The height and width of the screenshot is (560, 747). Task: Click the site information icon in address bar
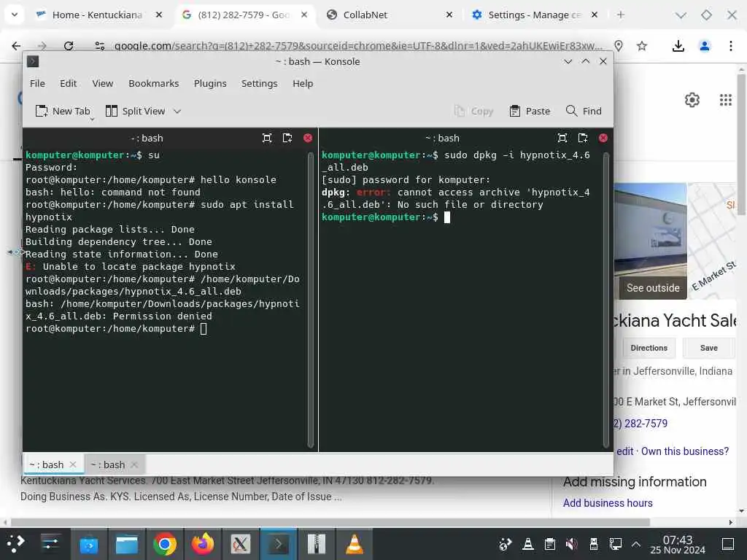coord(99,46)
